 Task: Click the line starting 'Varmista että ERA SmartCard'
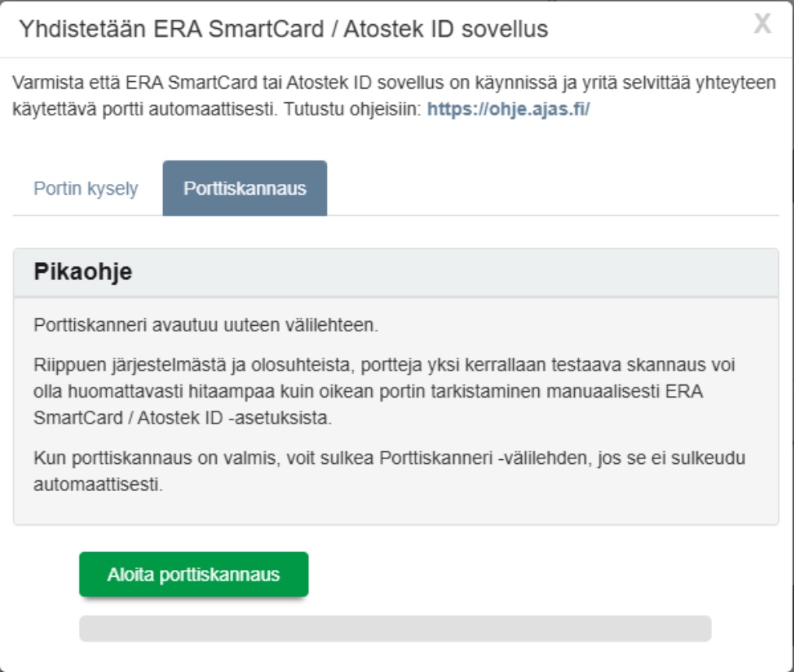coord(395,84)
